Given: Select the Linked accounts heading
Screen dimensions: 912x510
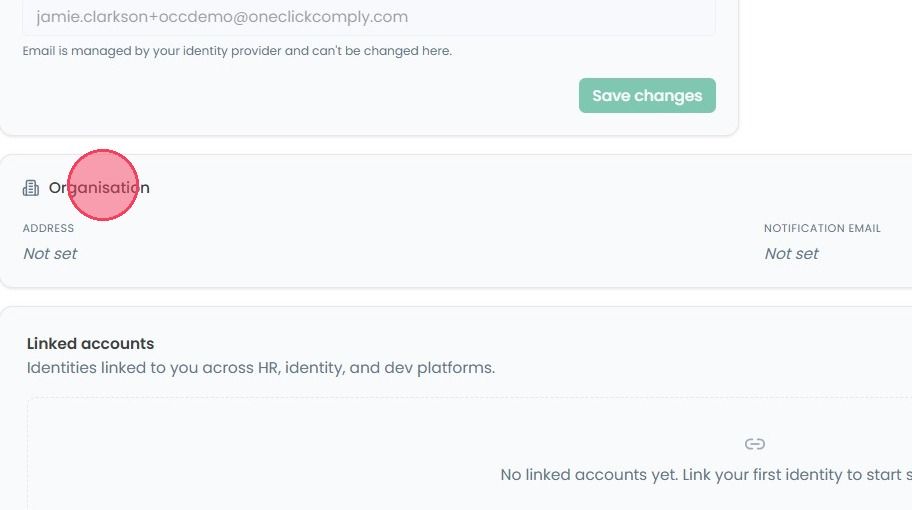Looking at the screenshot, I should pos(90,344).
